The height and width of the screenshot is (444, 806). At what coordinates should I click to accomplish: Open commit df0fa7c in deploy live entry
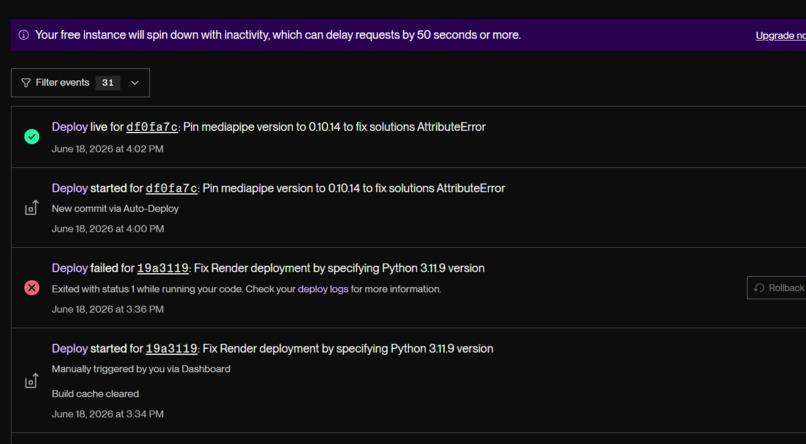pyautogui.click(x=152, y=127)
